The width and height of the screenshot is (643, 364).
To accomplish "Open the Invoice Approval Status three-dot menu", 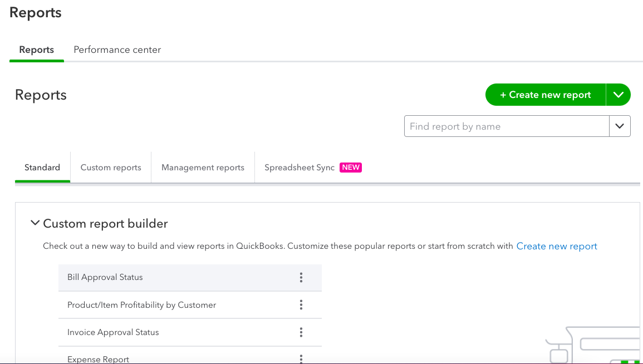I will (301, 332).
